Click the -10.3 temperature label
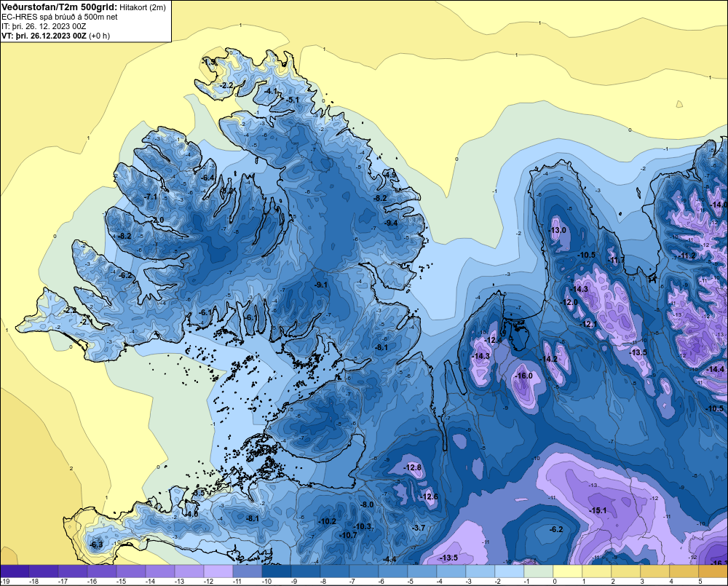The image size is (728, 586). point(362,526)
